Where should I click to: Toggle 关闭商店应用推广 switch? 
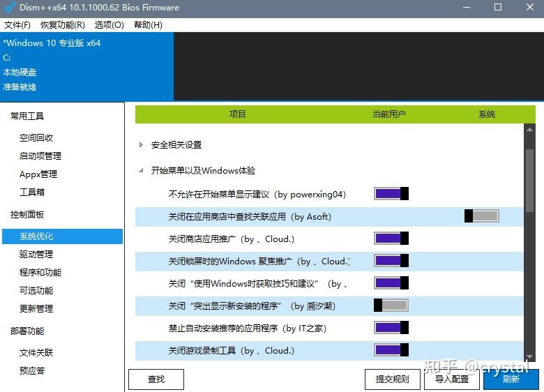pyautogui.click(x=391, y=239)
